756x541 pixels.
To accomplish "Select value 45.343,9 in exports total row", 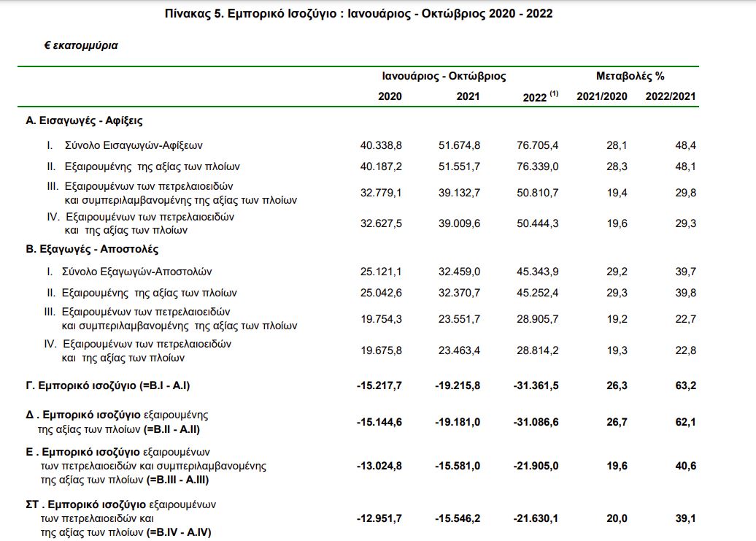I will pos(538,272).
